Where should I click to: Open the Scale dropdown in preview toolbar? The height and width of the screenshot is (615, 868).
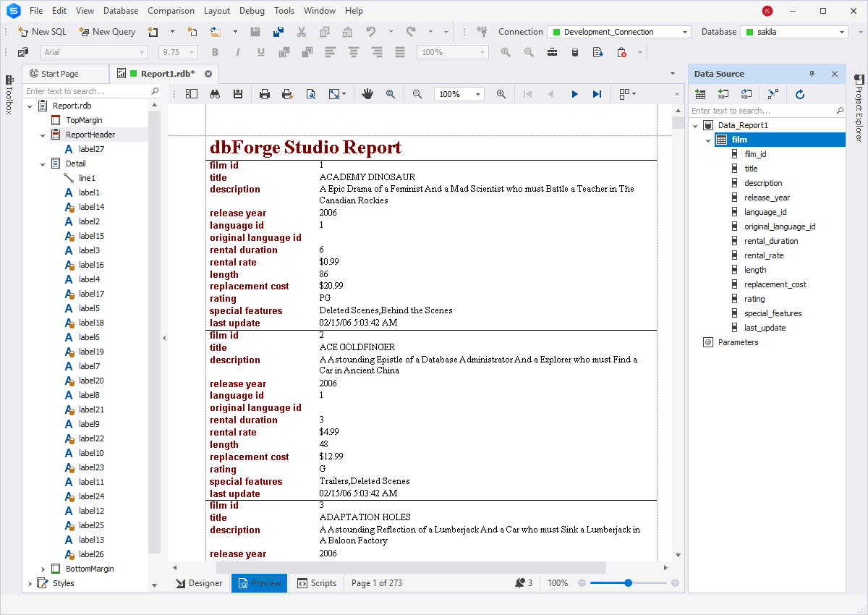point(337,94)
